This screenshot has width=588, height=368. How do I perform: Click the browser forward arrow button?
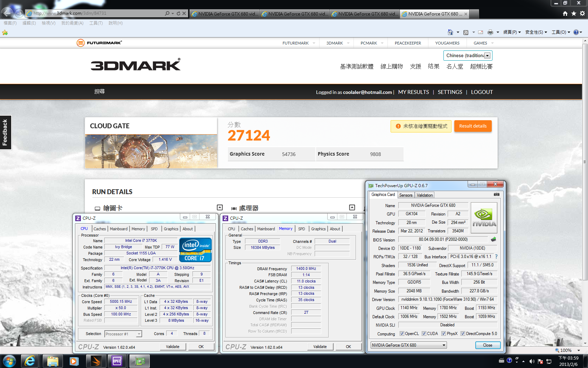(19, 13)
